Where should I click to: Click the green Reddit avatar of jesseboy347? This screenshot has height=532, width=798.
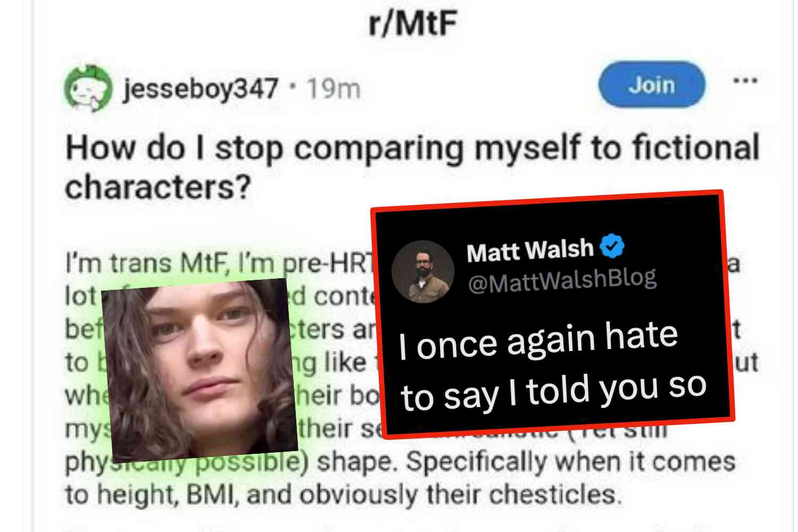point(88,88)
